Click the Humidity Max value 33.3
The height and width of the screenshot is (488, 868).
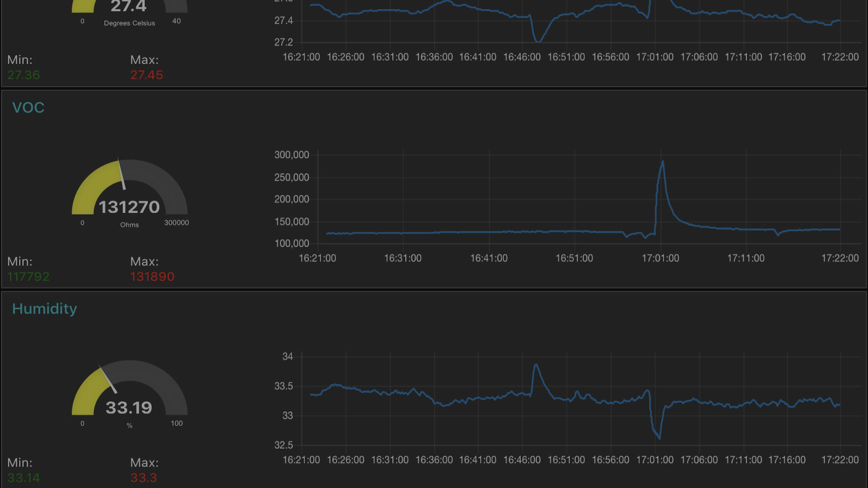pos(144,478)
